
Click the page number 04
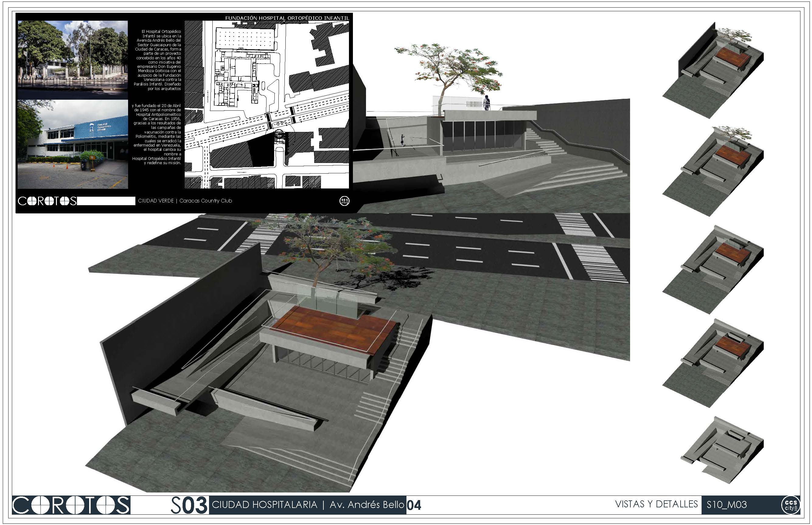click(x=414, y=506)
